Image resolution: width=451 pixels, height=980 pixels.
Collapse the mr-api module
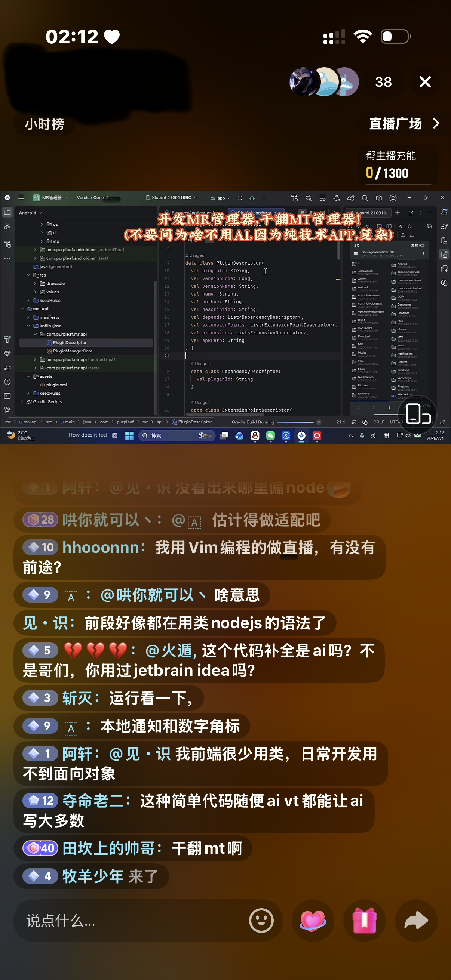pyautogui.click(x=22, y=309)
